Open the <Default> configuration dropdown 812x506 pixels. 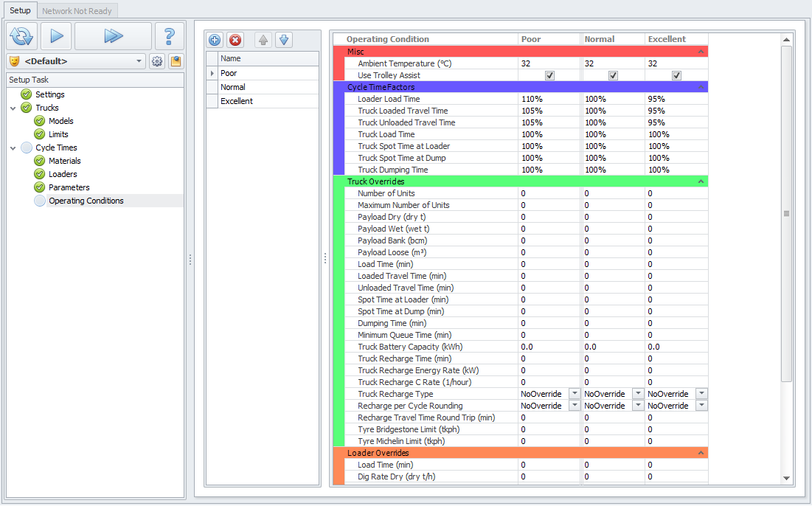click(140, 61)
